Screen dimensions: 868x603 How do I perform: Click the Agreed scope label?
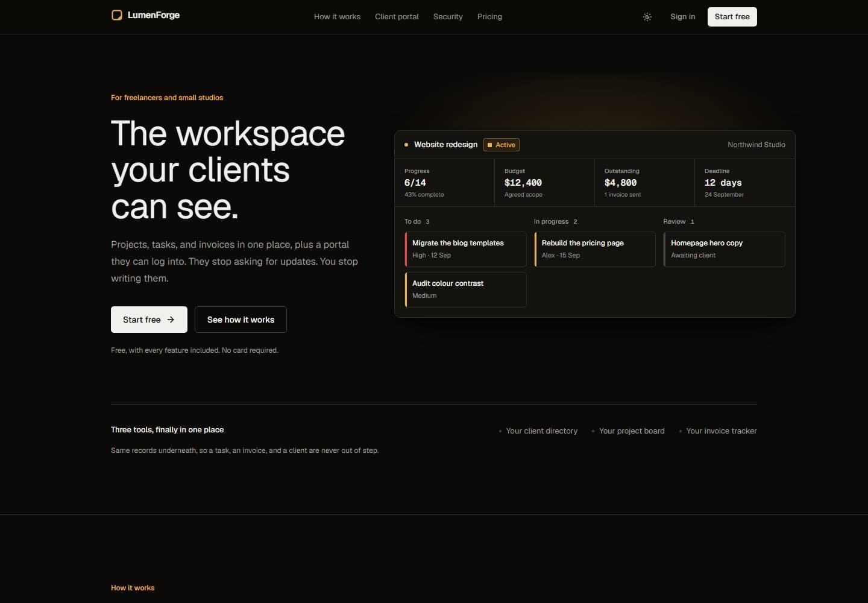tap(523, 195)
